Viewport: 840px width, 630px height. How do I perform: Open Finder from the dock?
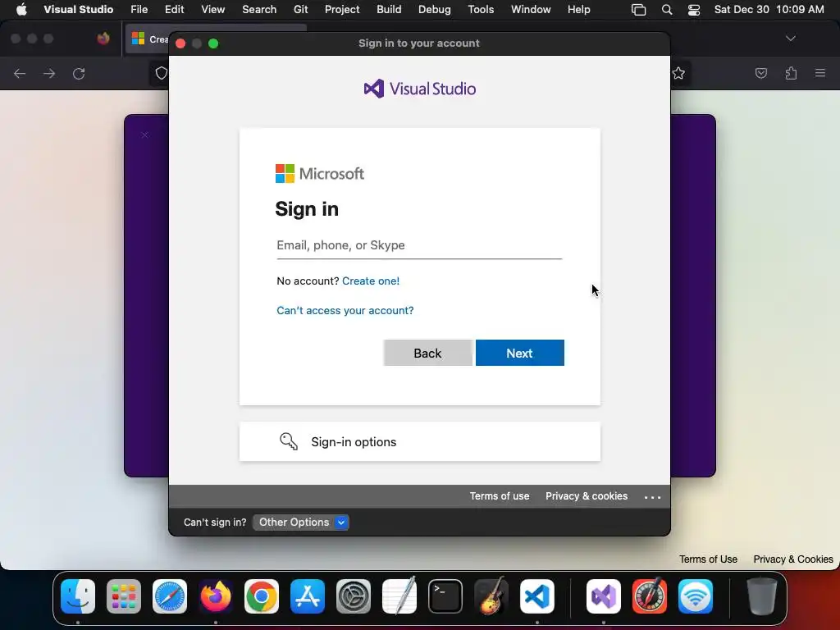tap(78, 596)
